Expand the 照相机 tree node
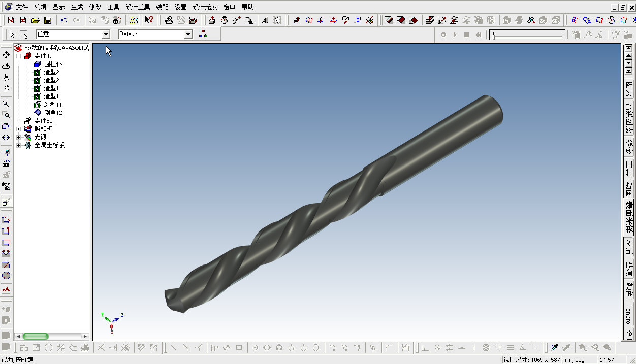The image size is (636, 364). (18, 129)
